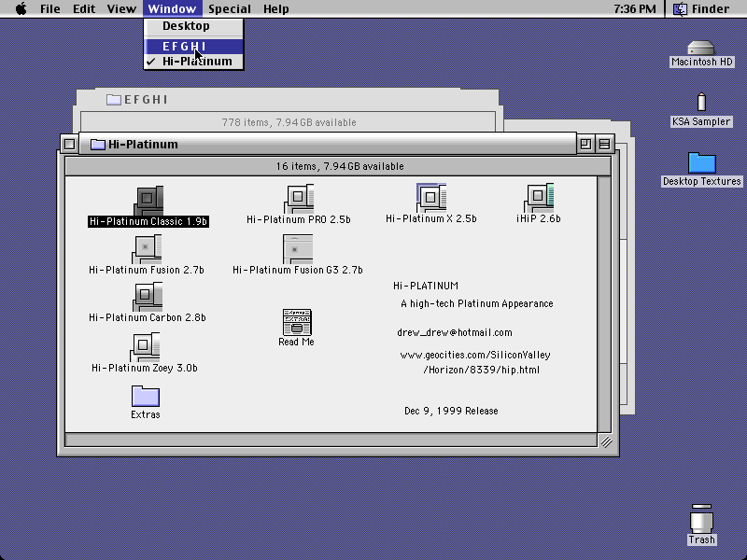Select the Macintosh HD drive icon
This screenshot has width=747, height=560.
tap(701, 49)
